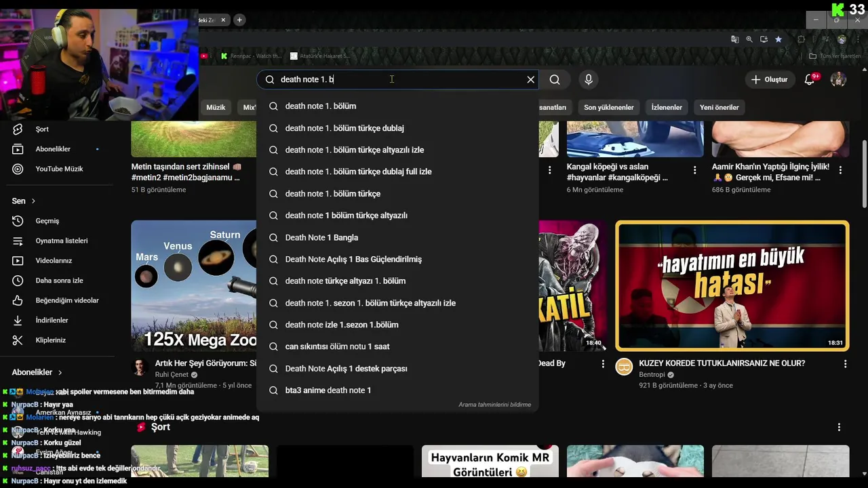This screenshot has width=868, height=488.
Task: Select the Son yüklenenler chip
Action: (x=609, y=107)
